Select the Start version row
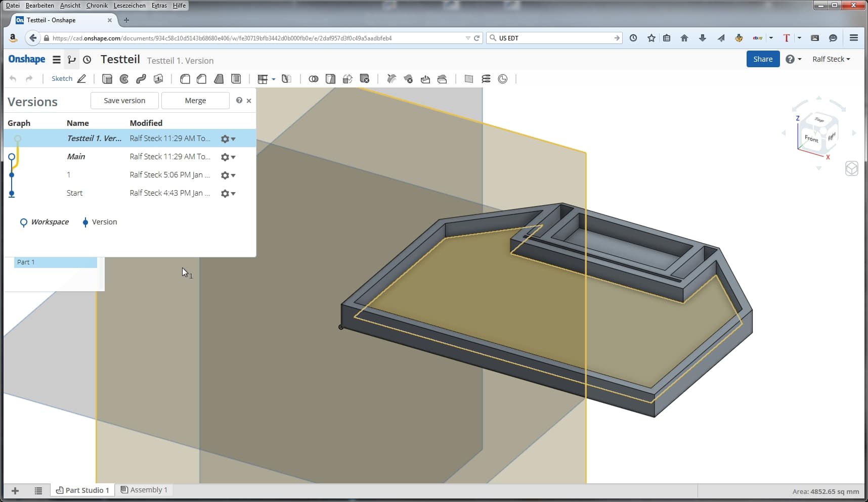The height and width of the screenshot is (502, 868). pos(74,193)
